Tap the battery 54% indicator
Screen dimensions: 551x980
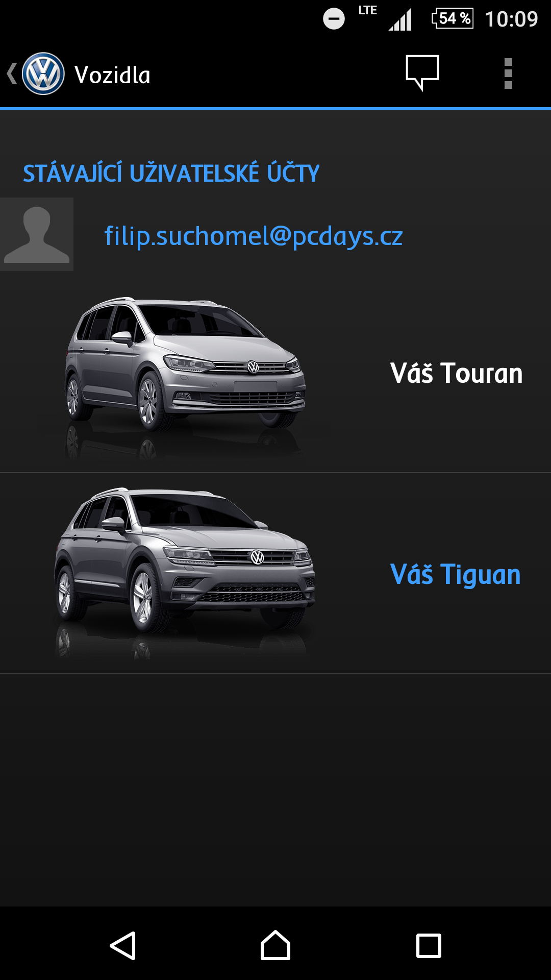[453, 18]
